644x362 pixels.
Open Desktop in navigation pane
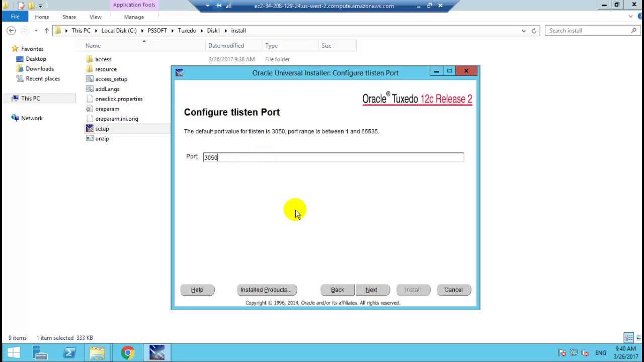[x=36, y=59]
